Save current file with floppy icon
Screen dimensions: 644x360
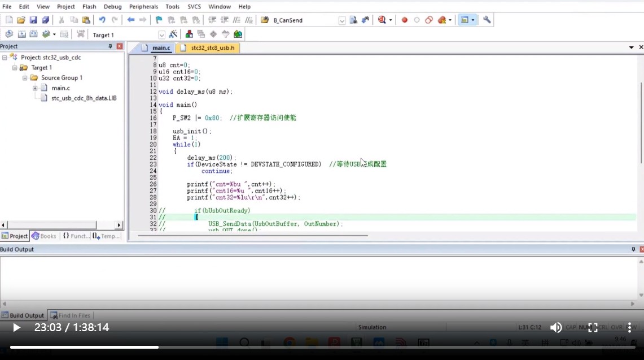point(33,20)
